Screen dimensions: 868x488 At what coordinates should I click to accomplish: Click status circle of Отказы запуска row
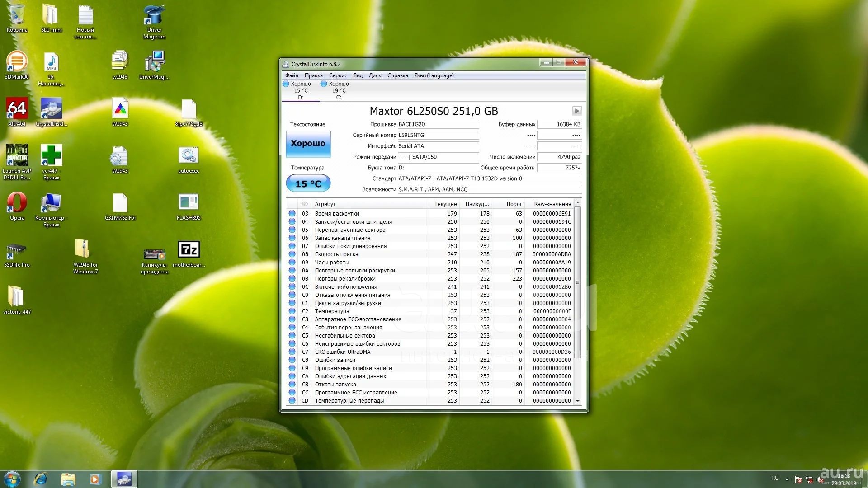(292, 385)
